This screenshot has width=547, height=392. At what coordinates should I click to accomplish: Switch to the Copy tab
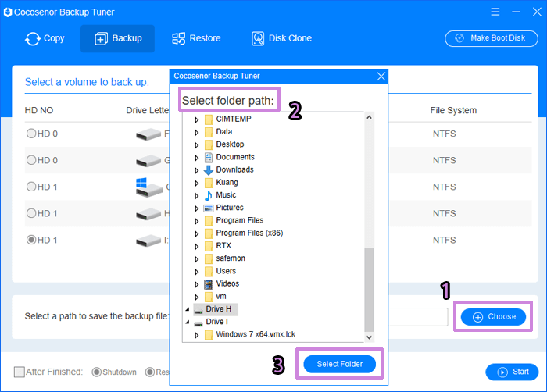click(x=45, y=38)
